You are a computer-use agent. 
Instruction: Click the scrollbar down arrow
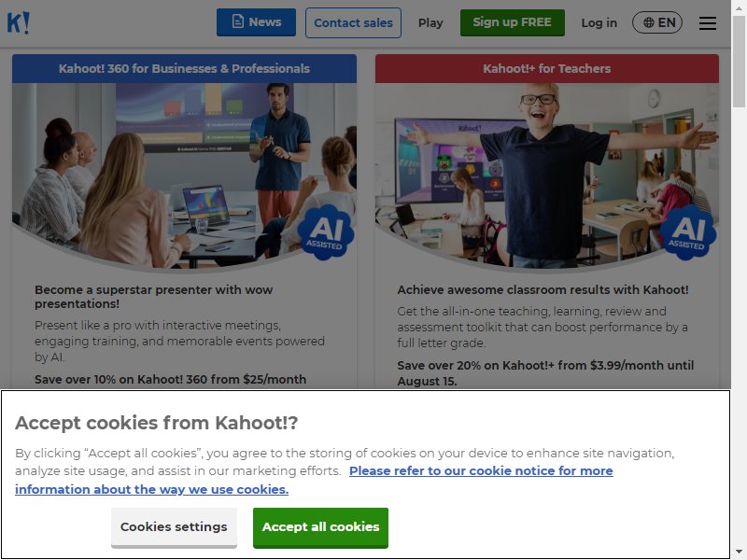tap(739, 552)
